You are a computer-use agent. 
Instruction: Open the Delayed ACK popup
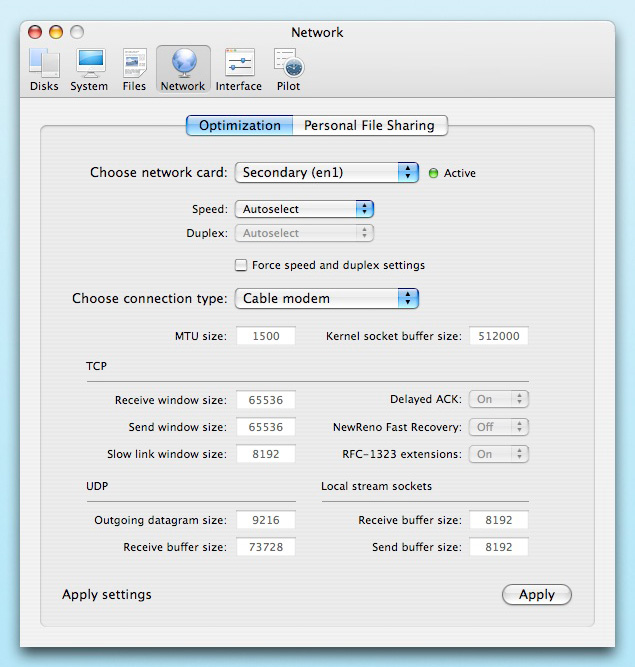[499, 399]
